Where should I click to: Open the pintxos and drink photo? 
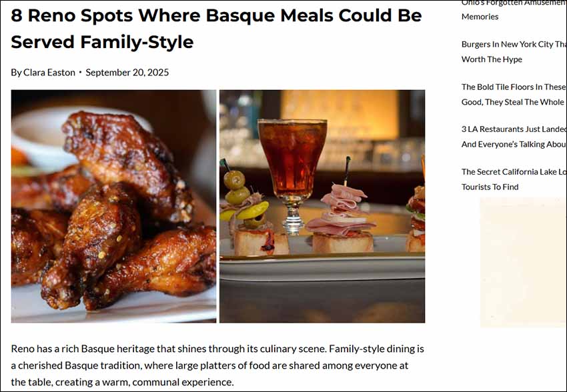tap(322, 207)
